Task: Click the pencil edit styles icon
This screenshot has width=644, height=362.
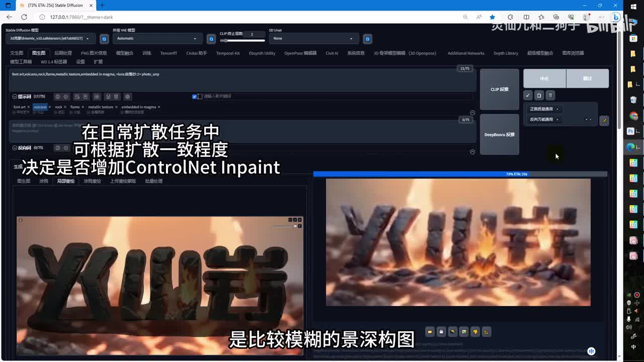Action: click(604, 121)
